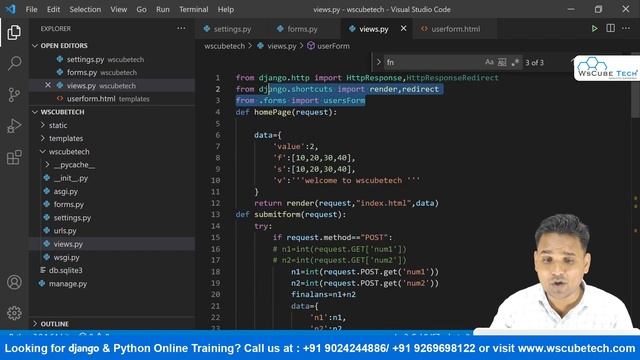Open forms.py in wscubetech folder tree
Screen dimensions: 640x360
pos(68,204)
